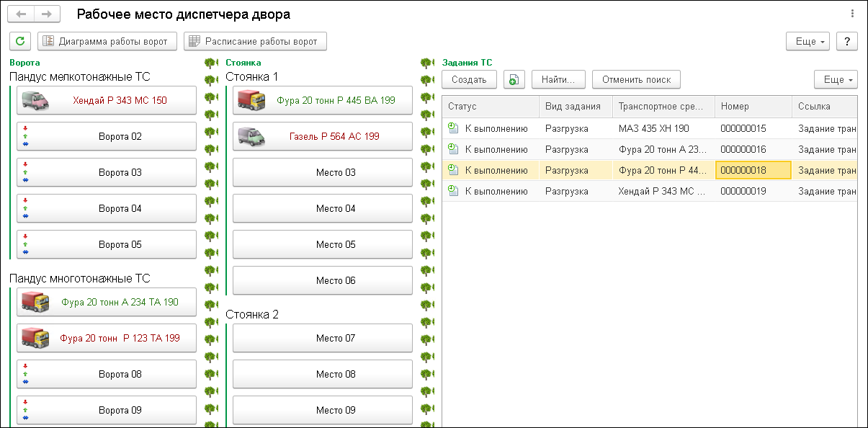Screen dimensions: 868x428
Task: Click the back navigation arrow
Action: coord(22,14)
